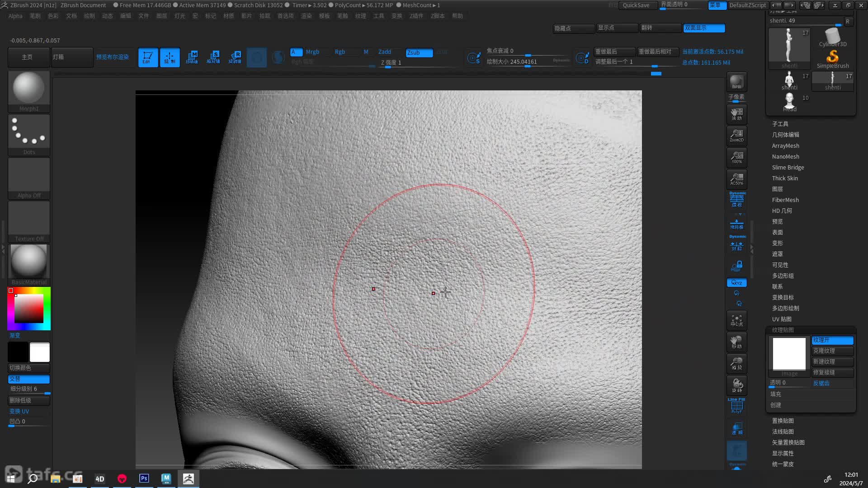Click the Z-axis rotation icon
Screen dimensions: 868x488
pyautogui.click(x=739, y=304)
